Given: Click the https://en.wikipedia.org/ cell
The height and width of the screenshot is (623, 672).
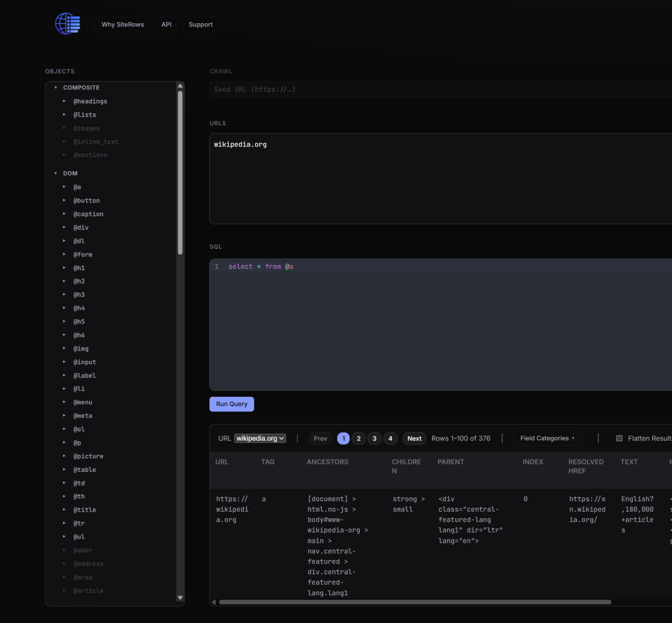Looking at the screenshot, I should click(587, 509).
